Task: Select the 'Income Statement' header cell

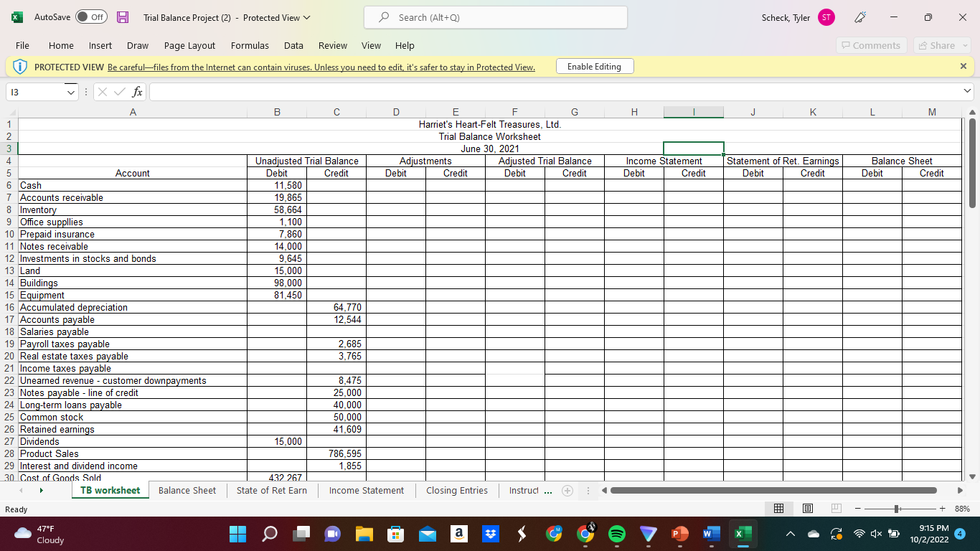Action: (664, 161)
